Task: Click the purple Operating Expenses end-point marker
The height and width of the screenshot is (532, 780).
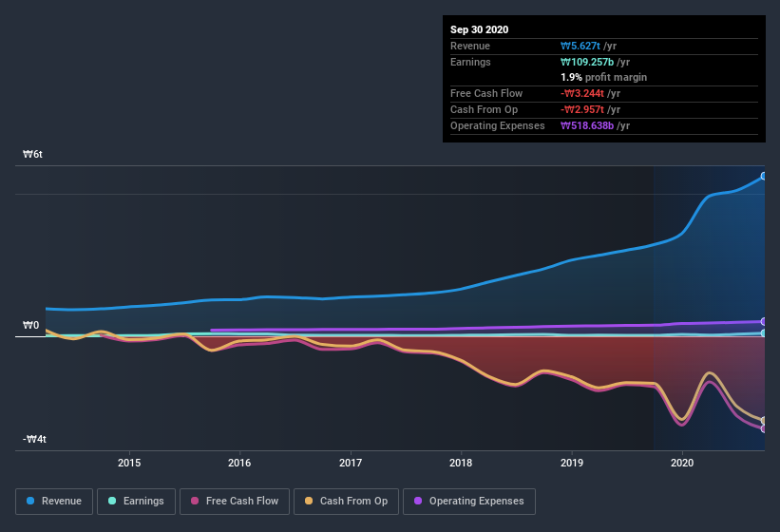Action: coord(763,321)
